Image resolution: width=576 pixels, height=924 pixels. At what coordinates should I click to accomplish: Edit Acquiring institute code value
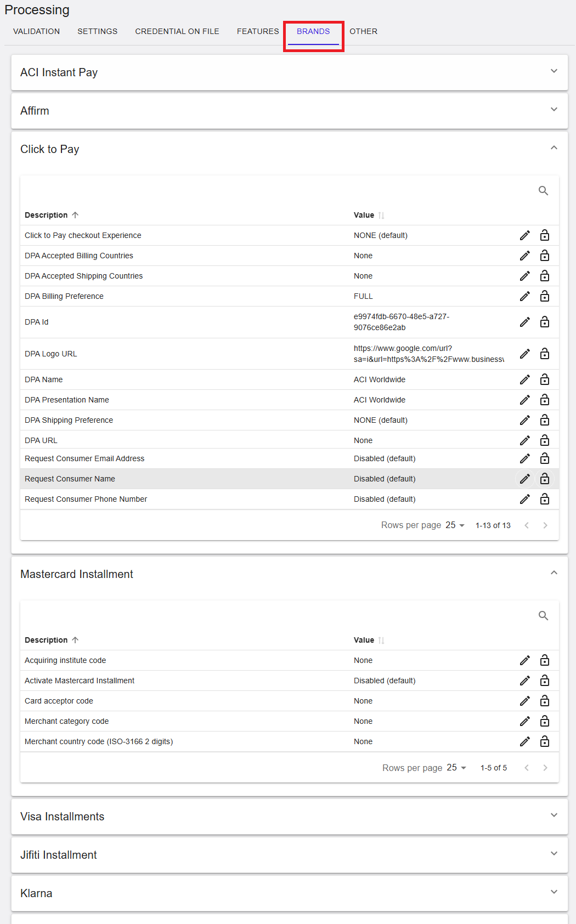coord(525,660)
